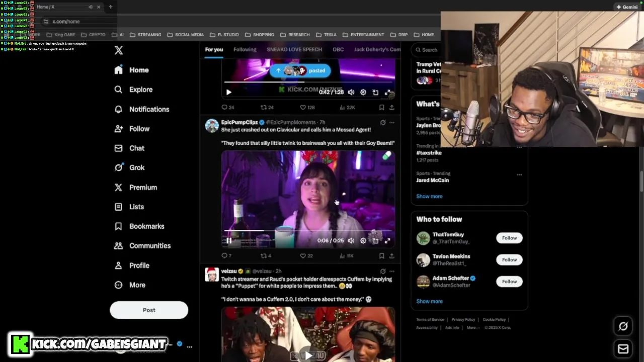Open the floating messages envelope button

point(623,349)
